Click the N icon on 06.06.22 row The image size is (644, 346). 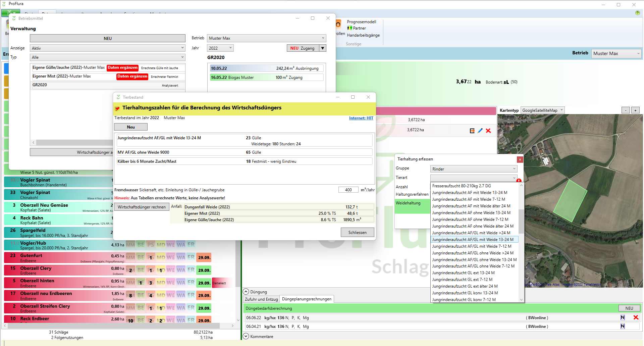pos(623,317)
